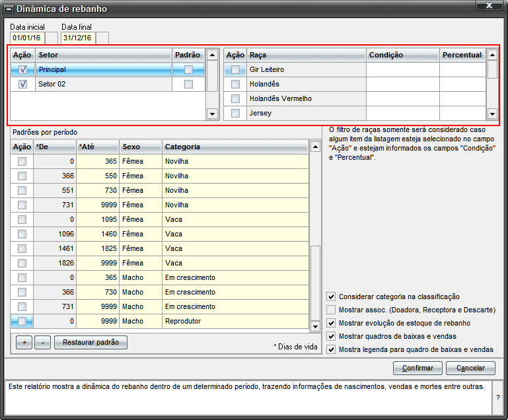Check Ação box for Vaca 1826-9999 row
The height and width of the screenshot is (420, 508).
click(22, 263)
